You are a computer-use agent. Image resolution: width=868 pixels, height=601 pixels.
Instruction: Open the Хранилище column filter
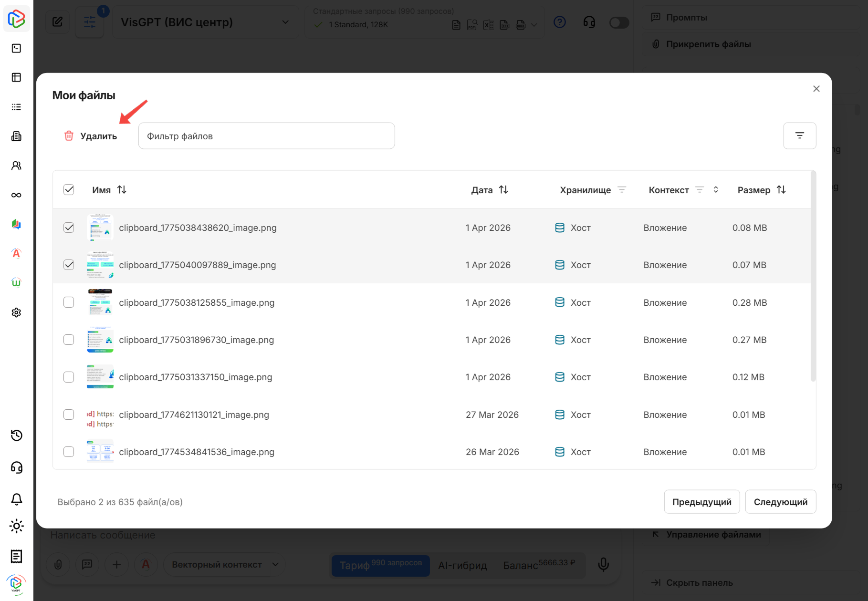pos(622,190)
